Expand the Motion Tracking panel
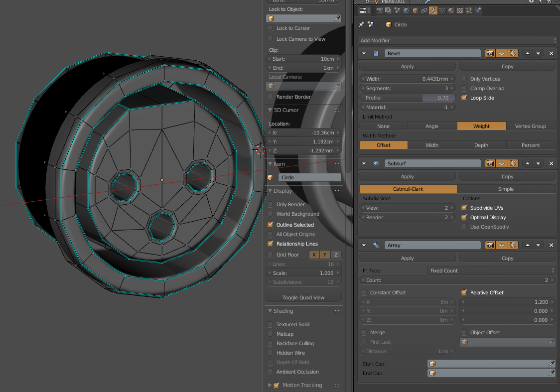The height and width of the screenshot is (392, 560). (270, 385)
